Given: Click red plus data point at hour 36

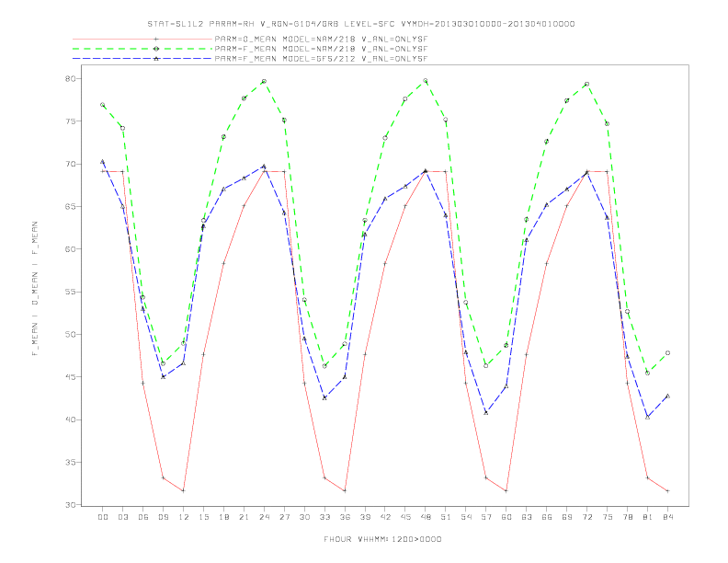Looking at the screenshot, I should (x=345, y=491).
